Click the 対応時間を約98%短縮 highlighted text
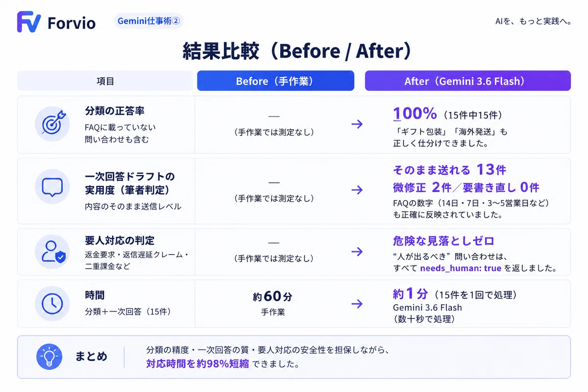Image resolution: width=588 pixels, height=392 pixels. pos(197,364)
